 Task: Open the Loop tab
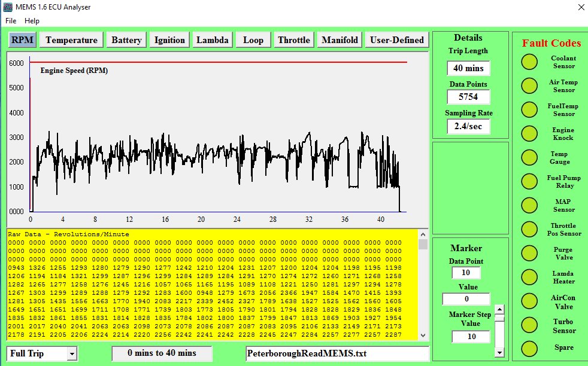tap(253, 39)
